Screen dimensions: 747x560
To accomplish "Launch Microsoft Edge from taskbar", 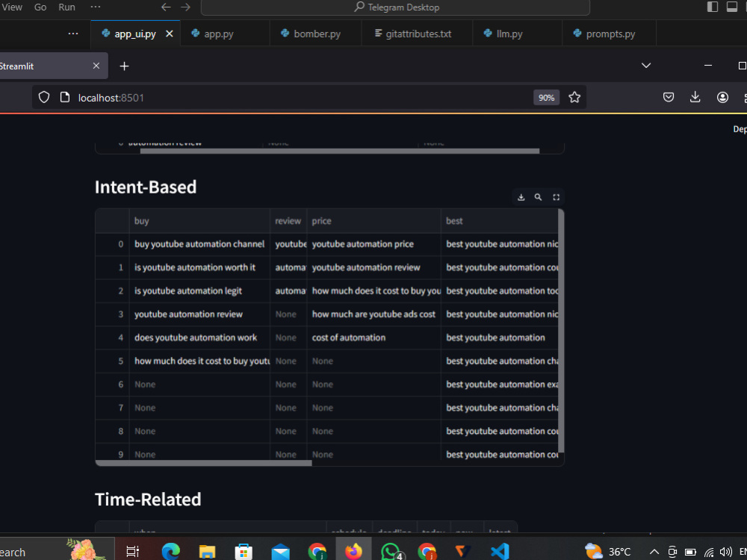I will point(170,552).
